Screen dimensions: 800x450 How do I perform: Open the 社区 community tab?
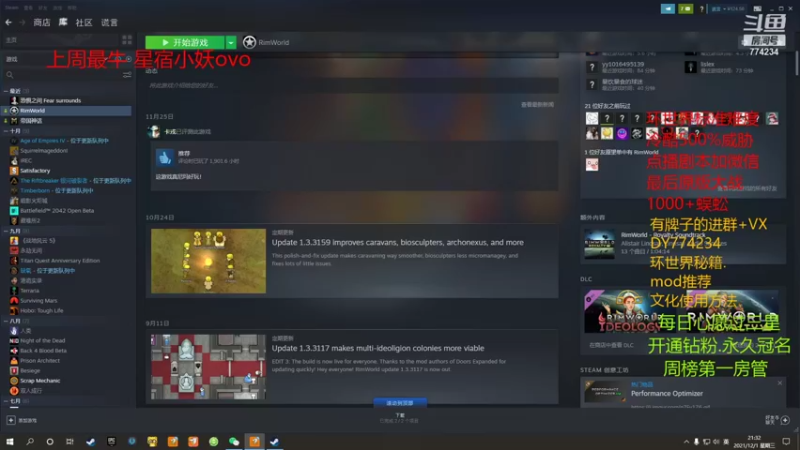click(x=84, y=22)
